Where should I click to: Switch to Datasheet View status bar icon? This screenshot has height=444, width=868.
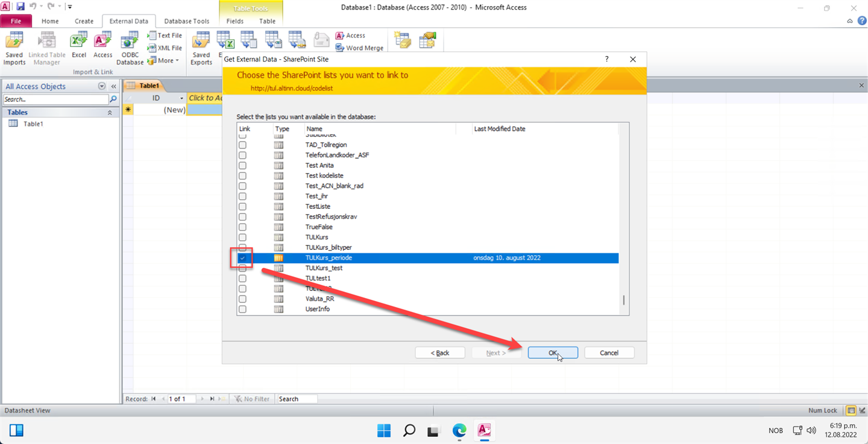coord(851,410)
